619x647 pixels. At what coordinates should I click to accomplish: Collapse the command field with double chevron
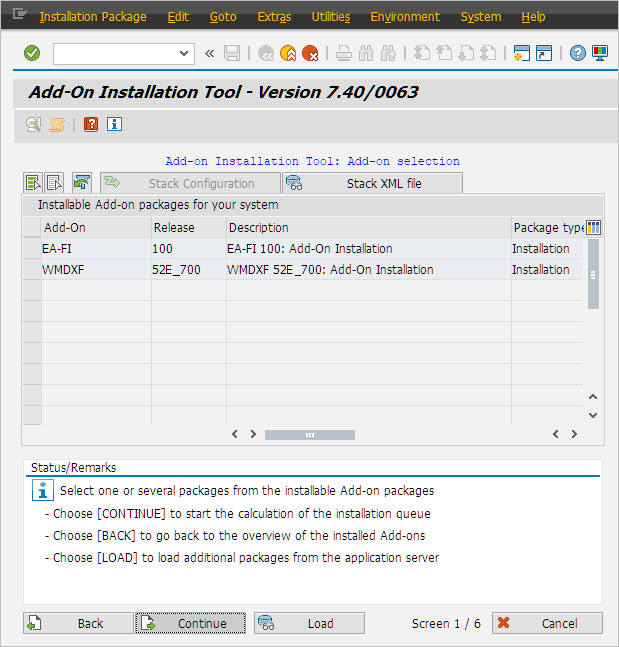[210, 53]
